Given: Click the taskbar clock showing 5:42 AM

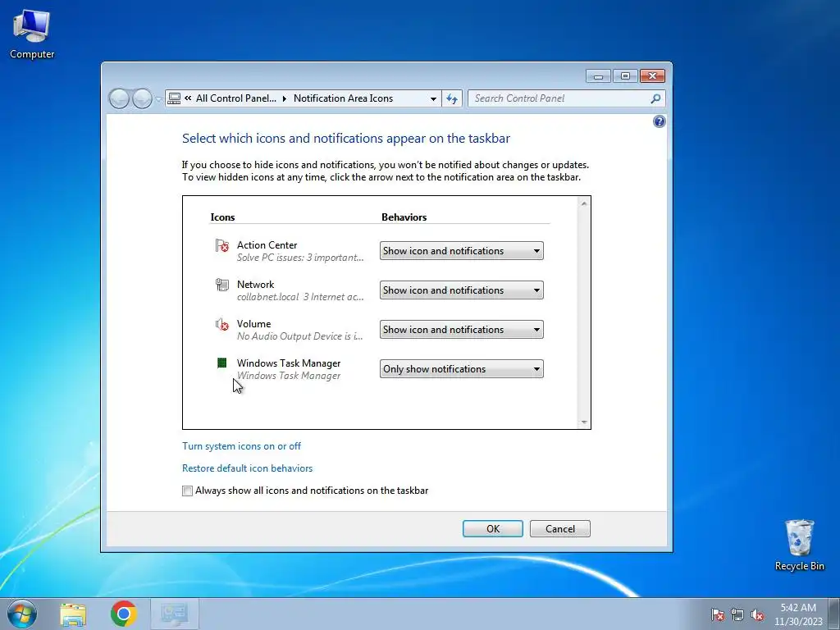Looking at the screenshot, I should tap(797, 614).
